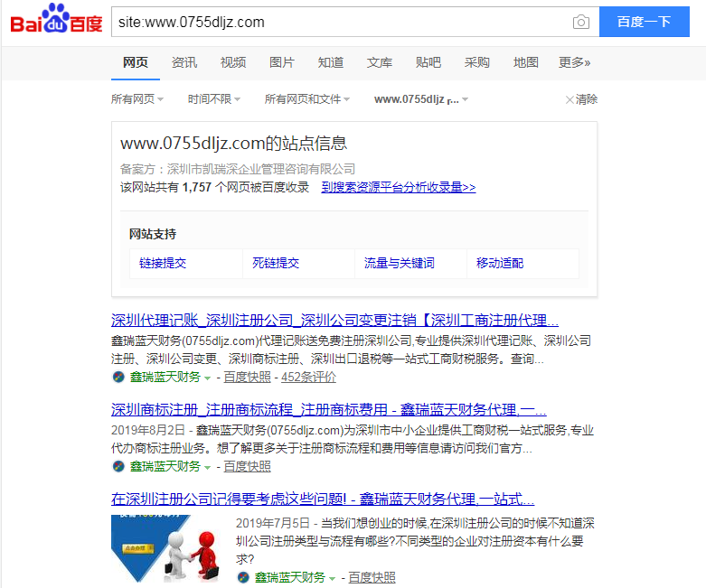
Task: Open the 图片 tab
Action: point(282,62)
